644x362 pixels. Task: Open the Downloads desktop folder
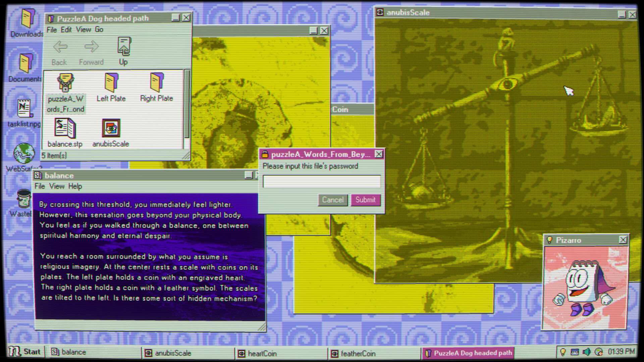(x=28, y=18)
